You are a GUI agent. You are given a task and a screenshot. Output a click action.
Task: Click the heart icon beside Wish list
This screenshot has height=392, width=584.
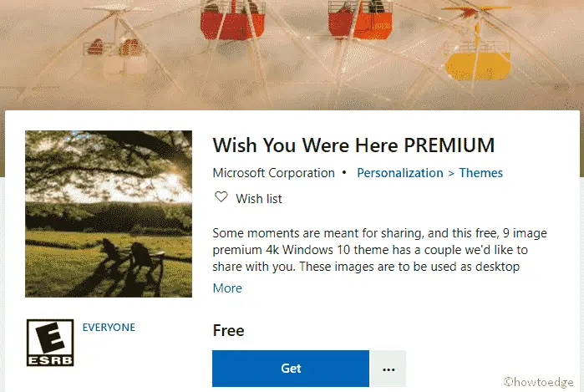click(221, 199)
